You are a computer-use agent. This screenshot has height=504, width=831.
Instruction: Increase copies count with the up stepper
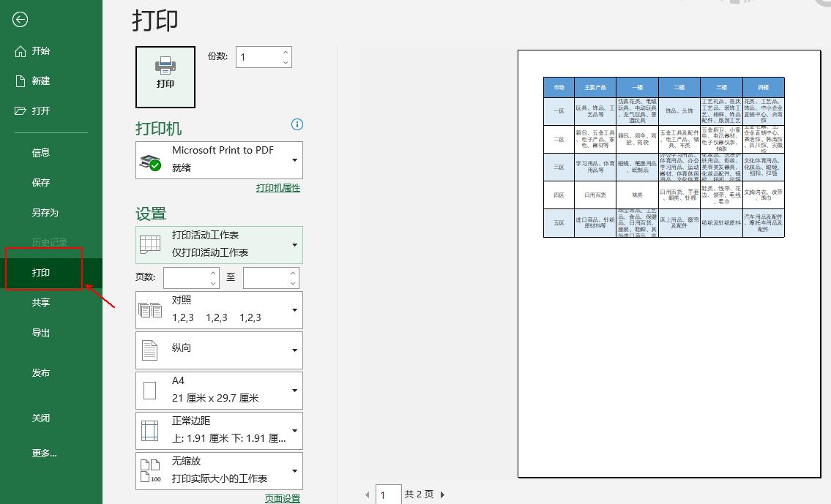pyautogui.click(x=286, y=52)
